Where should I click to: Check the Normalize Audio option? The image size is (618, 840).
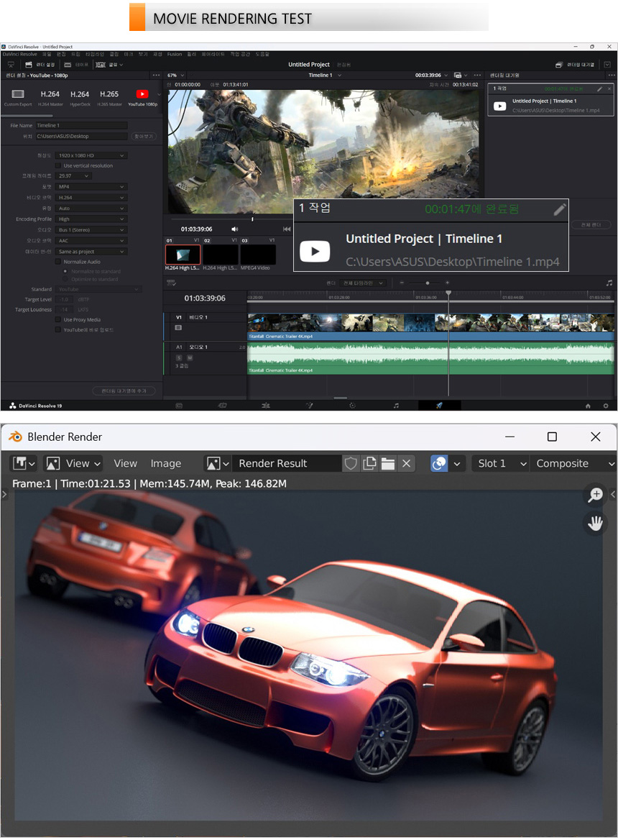[58, 262]
